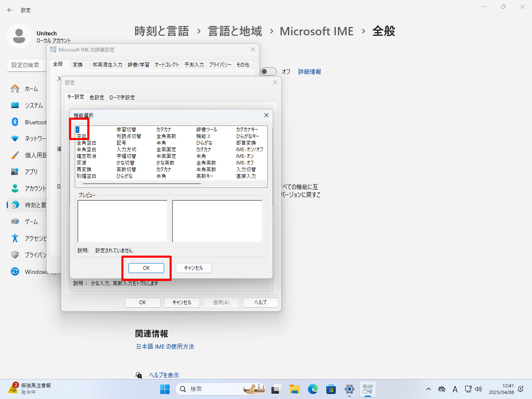Viewport: 532px width, 399px height.
Task: Open the 詳細情報 link
Action: coord(310,71)
